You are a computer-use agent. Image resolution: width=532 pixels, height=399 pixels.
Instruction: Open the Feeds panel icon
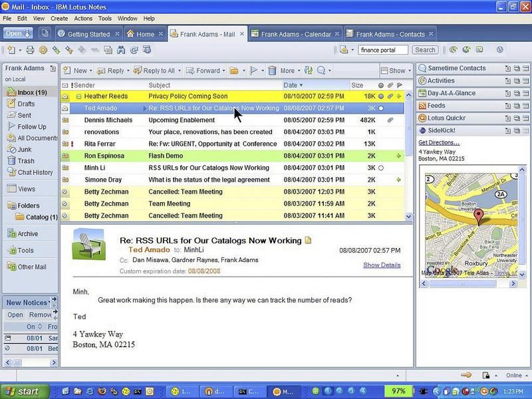422,105
